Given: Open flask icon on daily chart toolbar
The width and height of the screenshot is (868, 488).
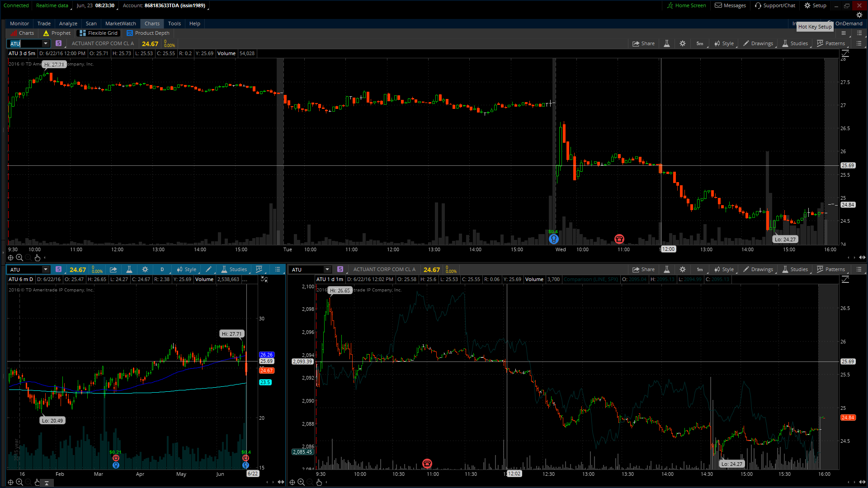Looking at the screenshot, I should pyautogui.click(x=129, y=269).
